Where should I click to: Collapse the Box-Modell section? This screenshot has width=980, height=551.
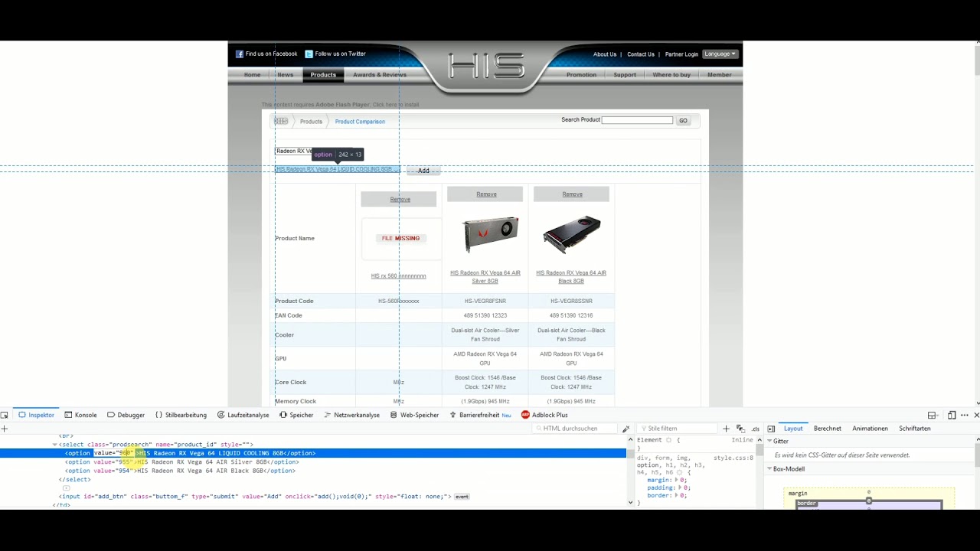pyautogui.click(x=769, y=469)
